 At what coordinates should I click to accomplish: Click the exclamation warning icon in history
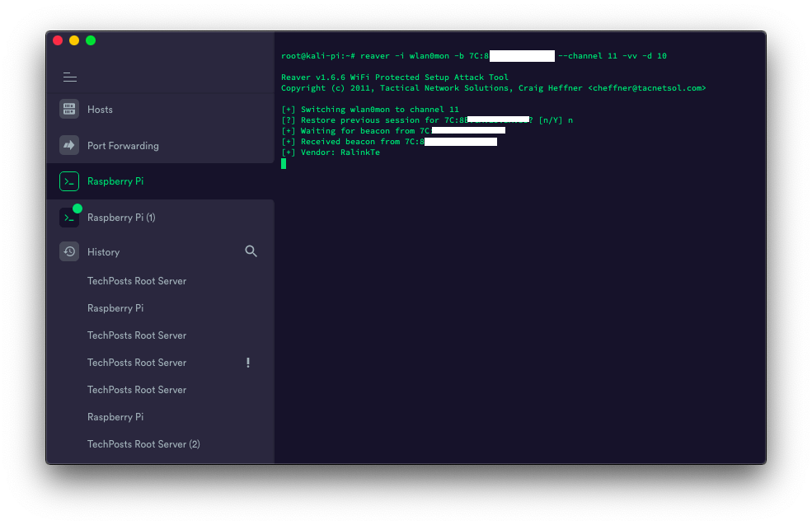[248, 363]
